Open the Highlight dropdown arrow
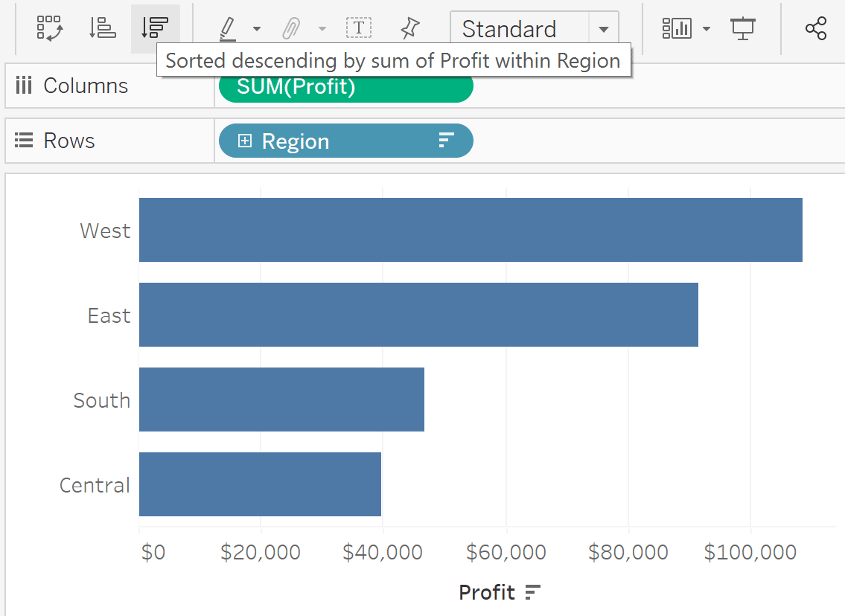 257,29
